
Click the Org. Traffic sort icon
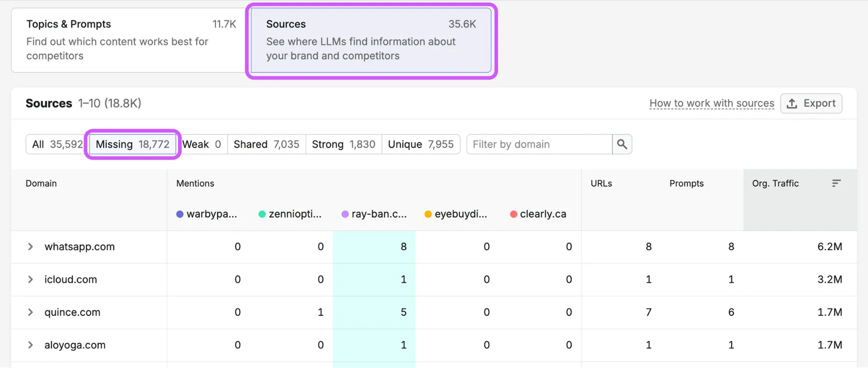(836, 183)
